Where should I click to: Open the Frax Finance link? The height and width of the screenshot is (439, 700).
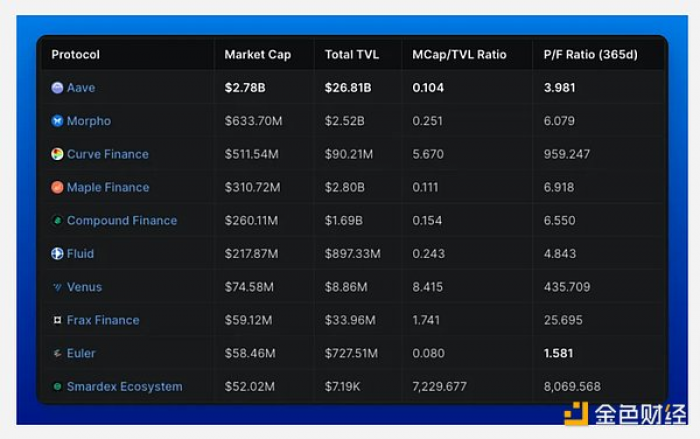(103, 320)
